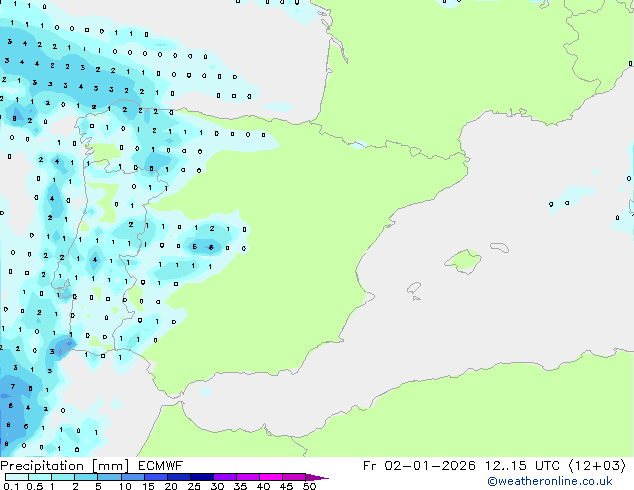Viewport: 634px width, 490px height.
Task: Click the 0.5–1 mm legend color swatch
Action: pos(40,477)
